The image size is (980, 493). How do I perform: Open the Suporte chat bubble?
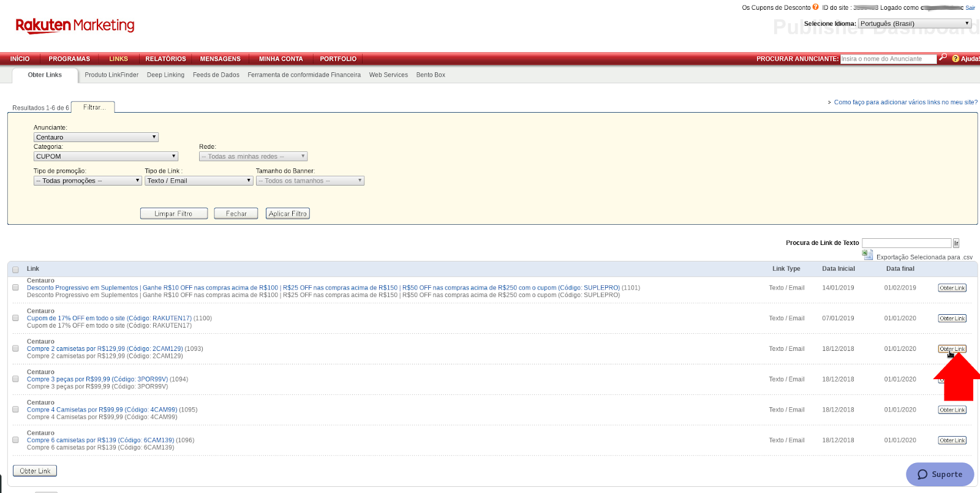tap(940, 474)
